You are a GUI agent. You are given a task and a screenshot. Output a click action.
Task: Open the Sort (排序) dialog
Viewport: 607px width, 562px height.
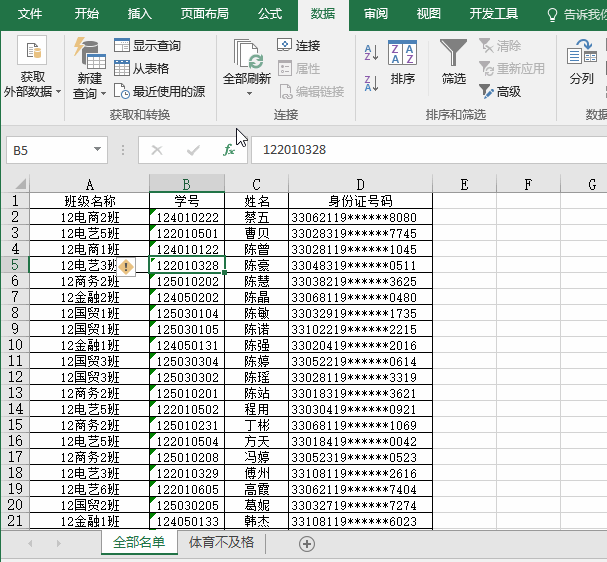click(x=403, y=62)
